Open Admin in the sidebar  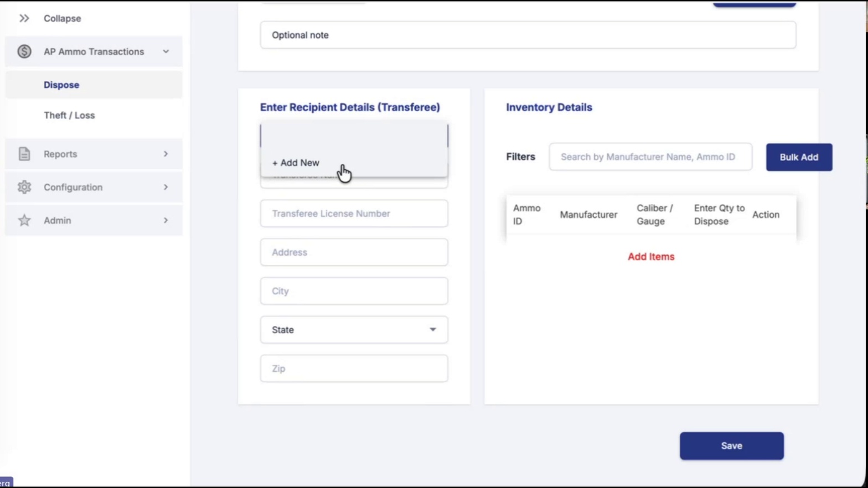94,220
